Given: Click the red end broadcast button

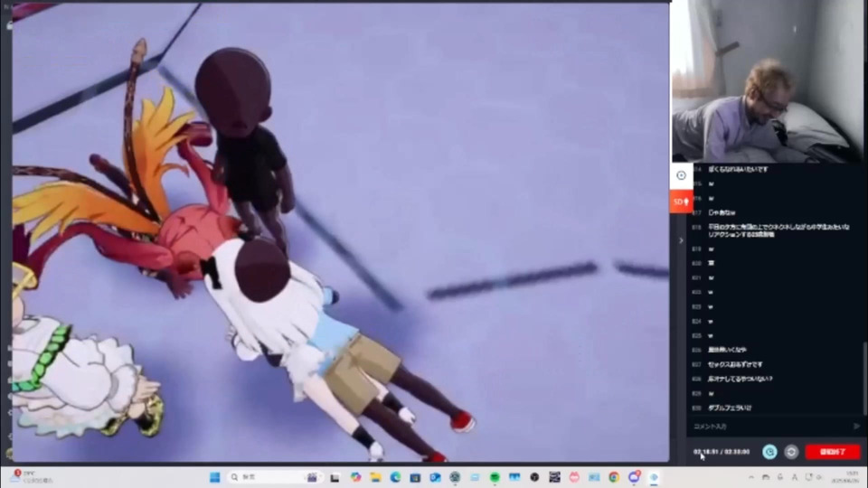Looking at the screenshot, I should [833, 452].
